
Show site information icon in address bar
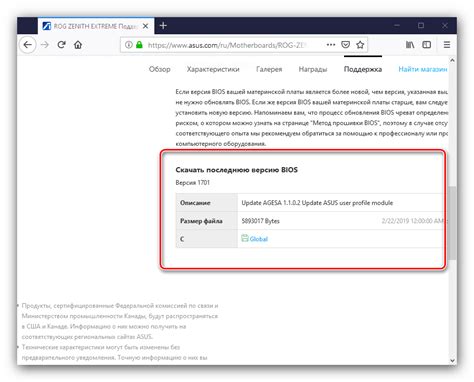click(x=128, y=45)
